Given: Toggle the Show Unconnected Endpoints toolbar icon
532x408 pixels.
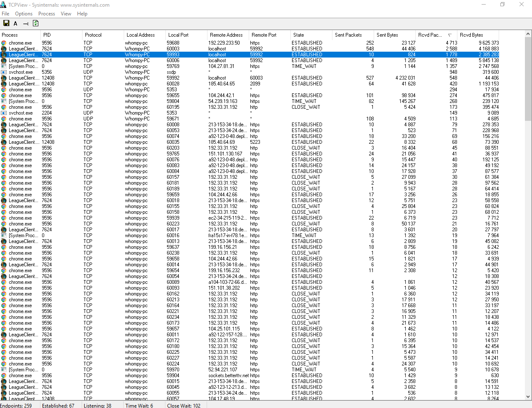Looking at the screenshot, I should coord(26,23).
